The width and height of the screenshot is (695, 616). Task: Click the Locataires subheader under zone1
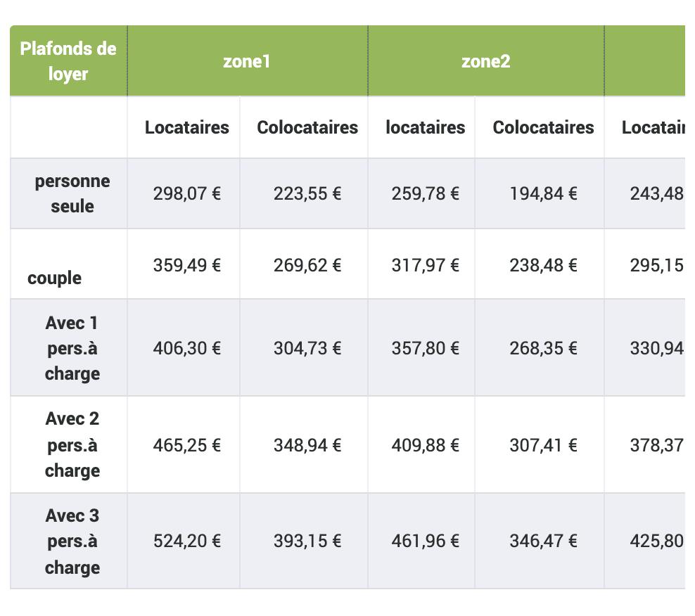point(187,127)
